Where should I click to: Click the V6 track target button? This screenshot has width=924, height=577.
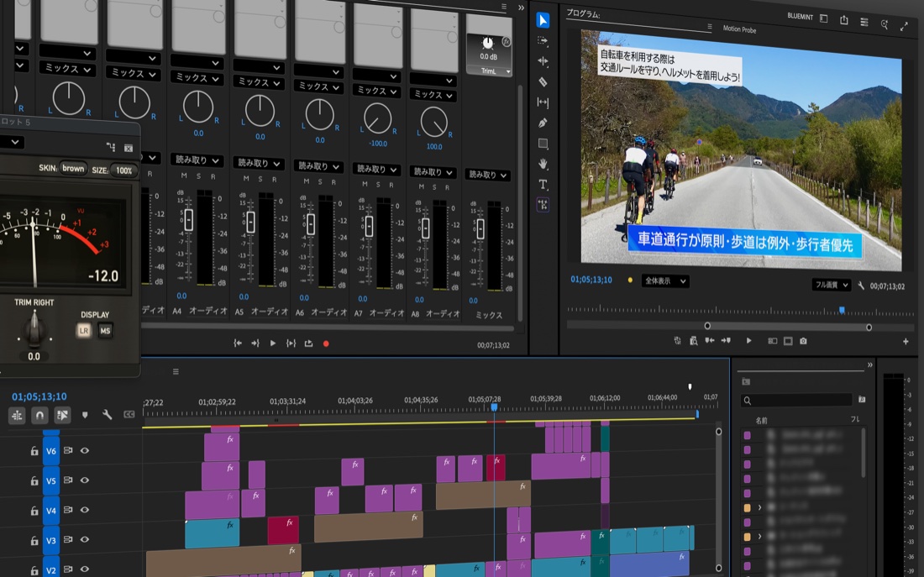(51, 451)
